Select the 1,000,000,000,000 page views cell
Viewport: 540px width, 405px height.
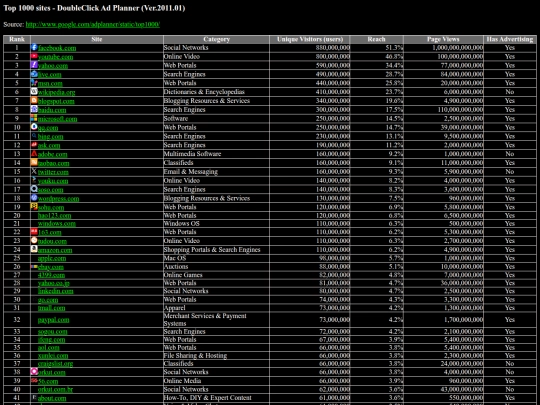click(x=443, y=48)
